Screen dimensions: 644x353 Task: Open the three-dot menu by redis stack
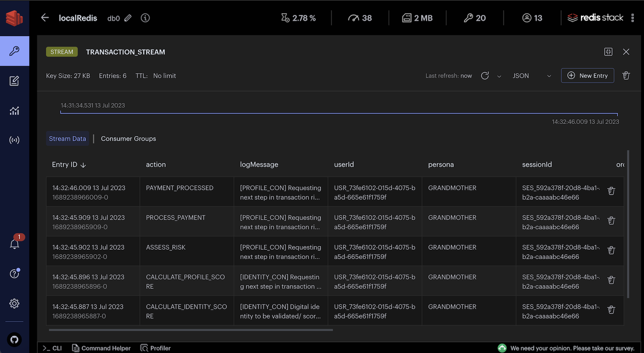coord(632,18)
